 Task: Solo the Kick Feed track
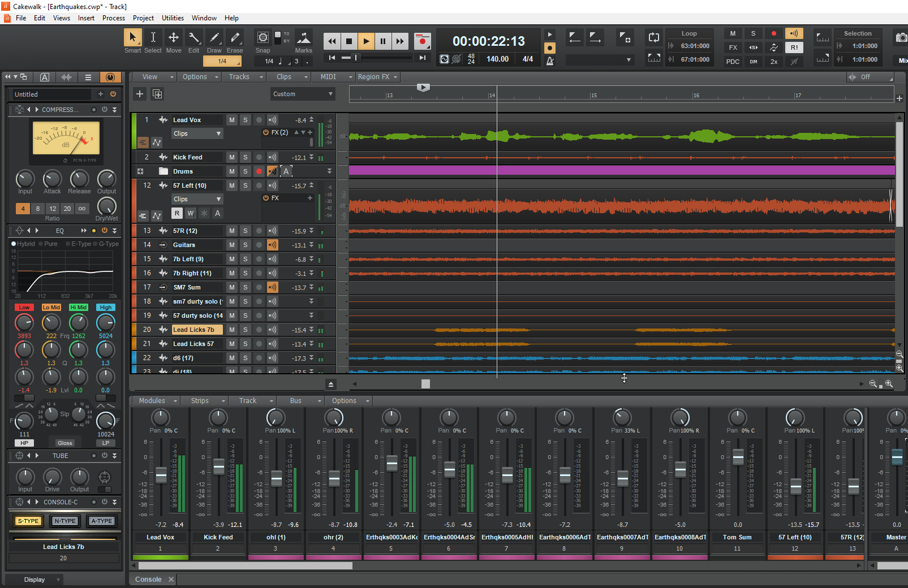(246, 157)
